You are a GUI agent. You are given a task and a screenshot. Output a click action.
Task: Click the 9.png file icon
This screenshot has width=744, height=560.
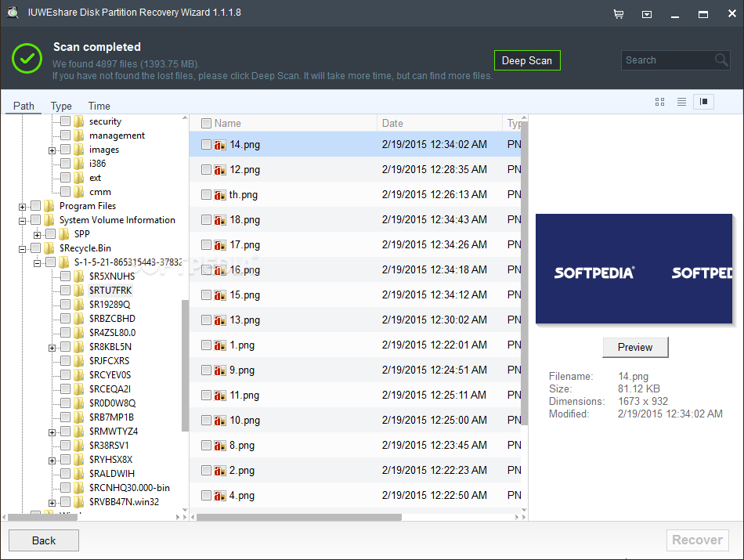click(x=220, y=370)
